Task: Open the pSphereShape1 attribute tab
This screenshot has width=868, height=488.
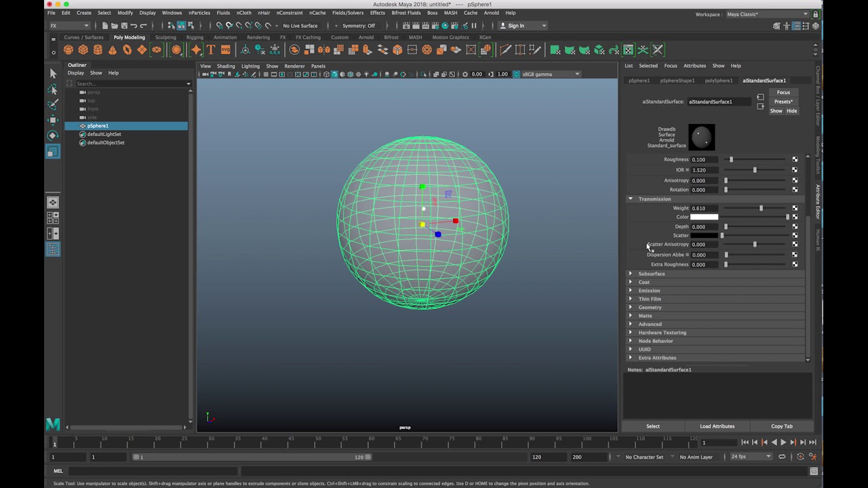Action: point(677,81)
